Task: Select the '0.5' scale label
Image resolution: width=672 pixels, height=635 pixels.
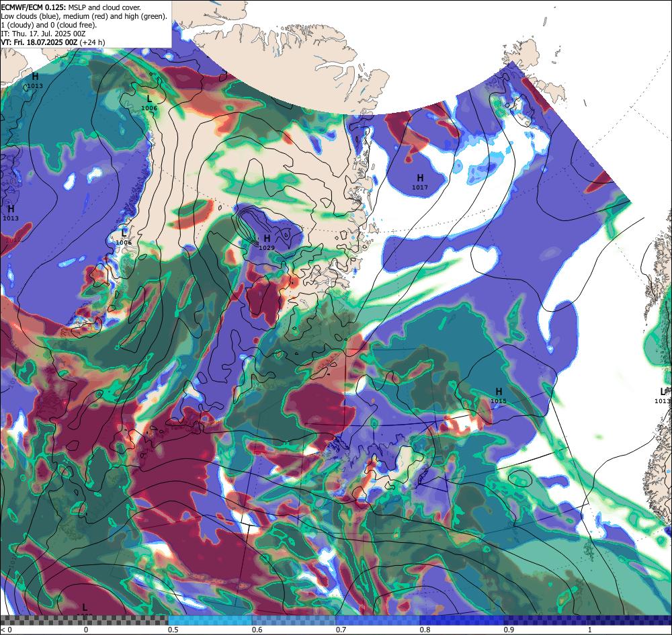Action: click(x=173, y=630)
